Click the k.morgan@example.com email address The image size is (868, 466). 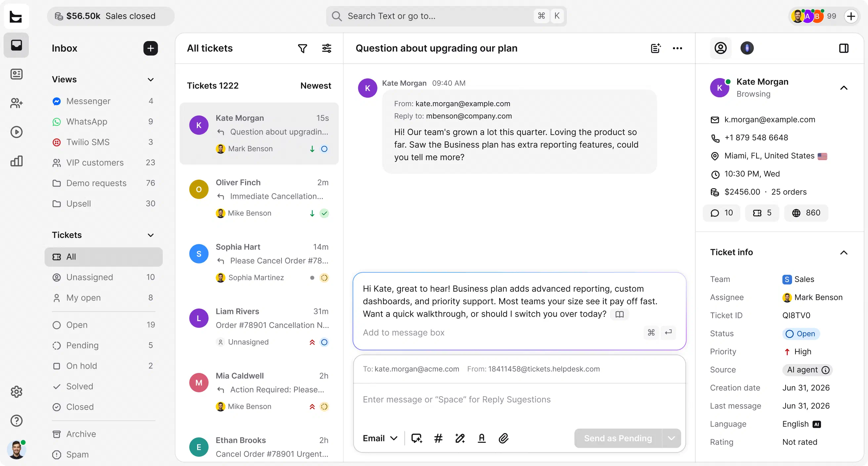pyautogui.click(x=770, y=120)
